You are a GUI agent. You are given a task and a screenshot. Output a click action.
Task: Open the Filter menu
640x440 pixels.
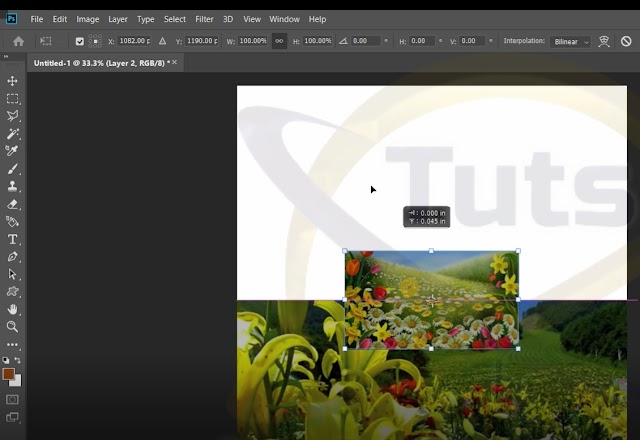(x=204, y=19)
